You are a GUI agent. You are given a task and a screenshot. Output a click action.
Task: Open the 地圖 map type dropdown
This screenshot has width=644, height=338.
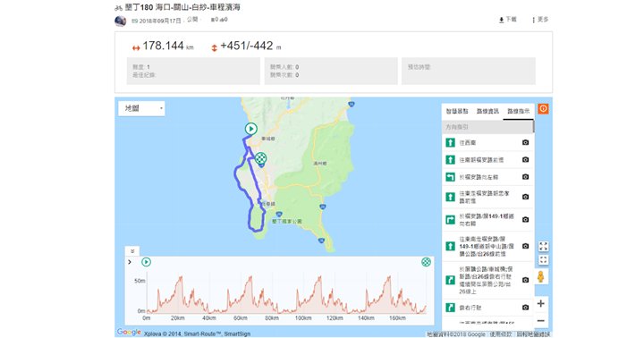(x=141, y=108)
